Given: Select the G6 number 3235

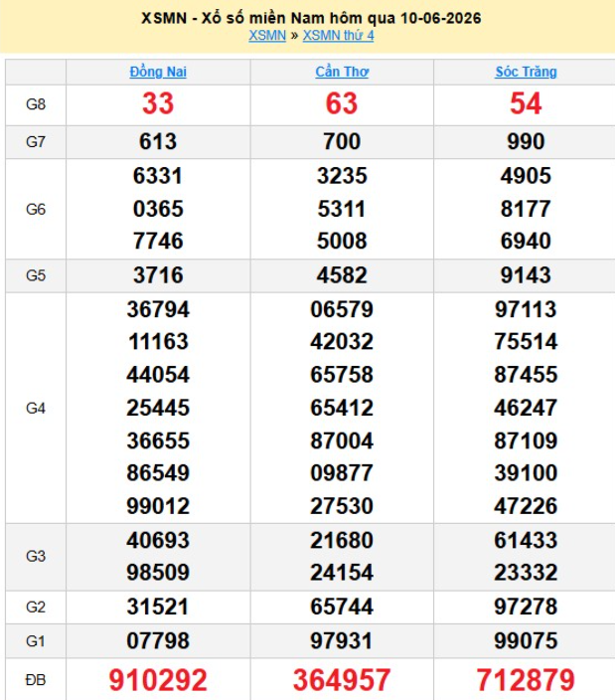Looking at the screenshot, I should tap(342, 176).
